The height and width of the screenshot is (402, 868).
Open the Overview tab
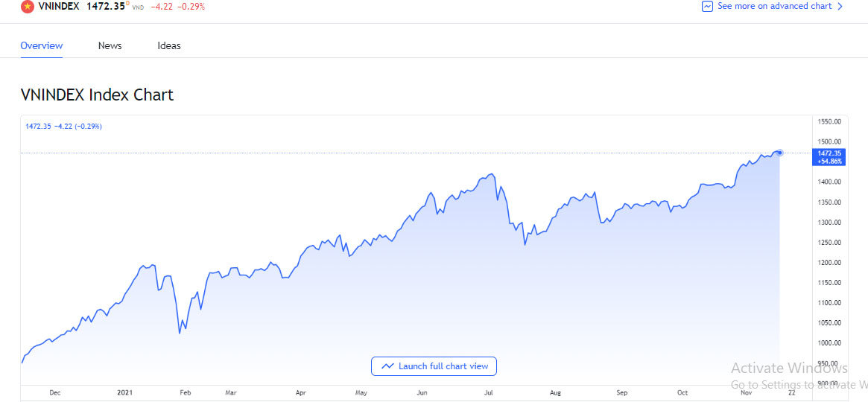coord(42,45)
